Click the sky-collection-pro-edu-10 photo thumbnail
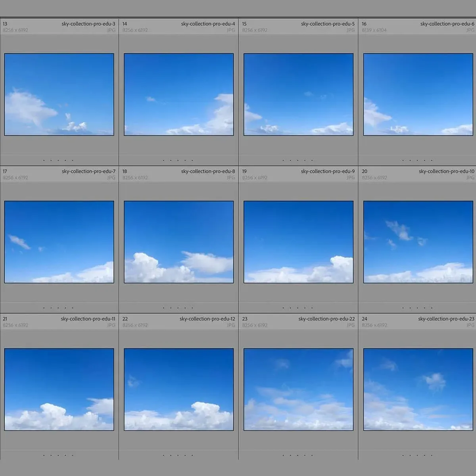The height and width of the screenshot is (476, 476). [418, 242]
